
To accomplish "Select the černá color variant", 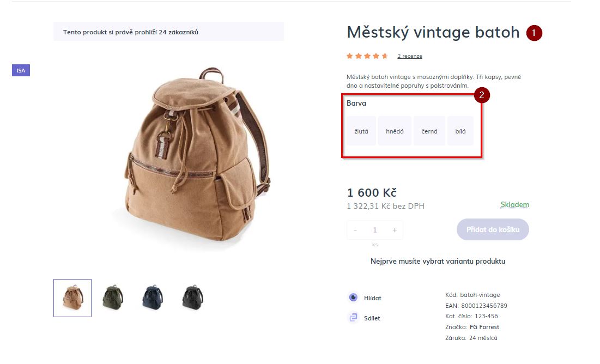I will [429, 131].
